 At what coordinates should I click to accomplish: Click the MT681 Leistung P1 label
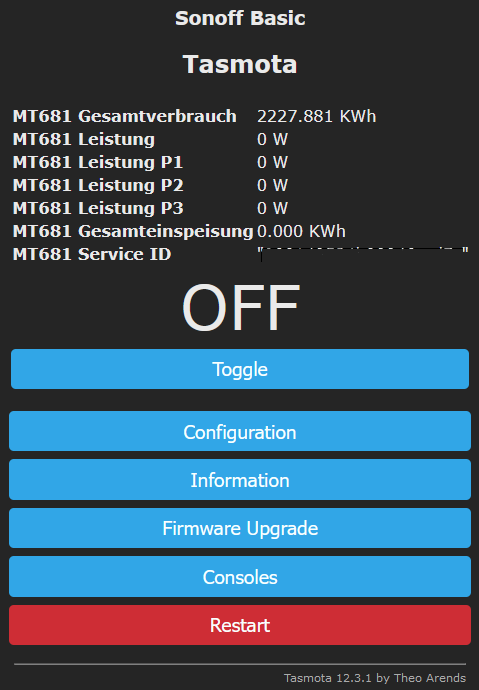point(98,162)
